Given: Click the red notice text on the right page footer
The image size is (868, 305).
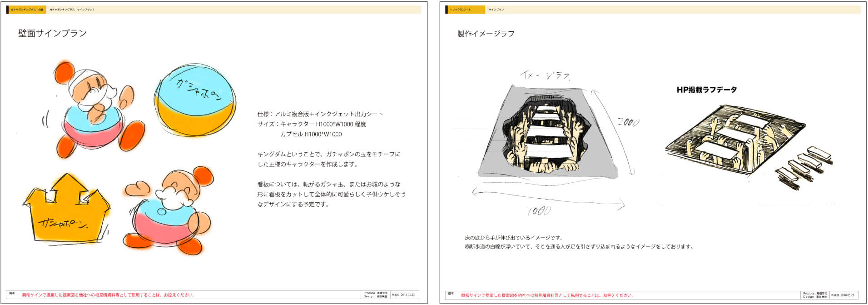Looking at the screenshot, I should point(547,295).
